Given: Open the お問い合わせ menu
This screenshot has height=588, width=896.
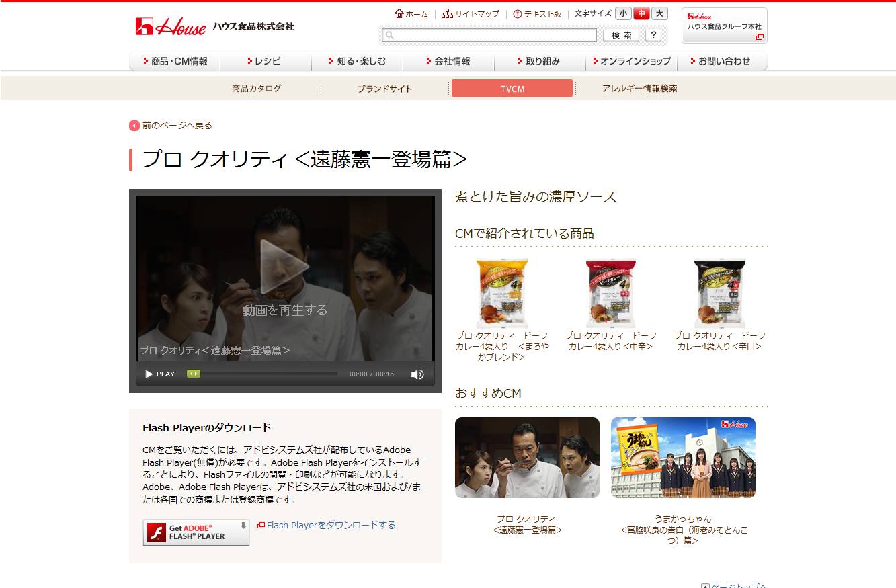Looking at the screenshot, I should 722,61.
